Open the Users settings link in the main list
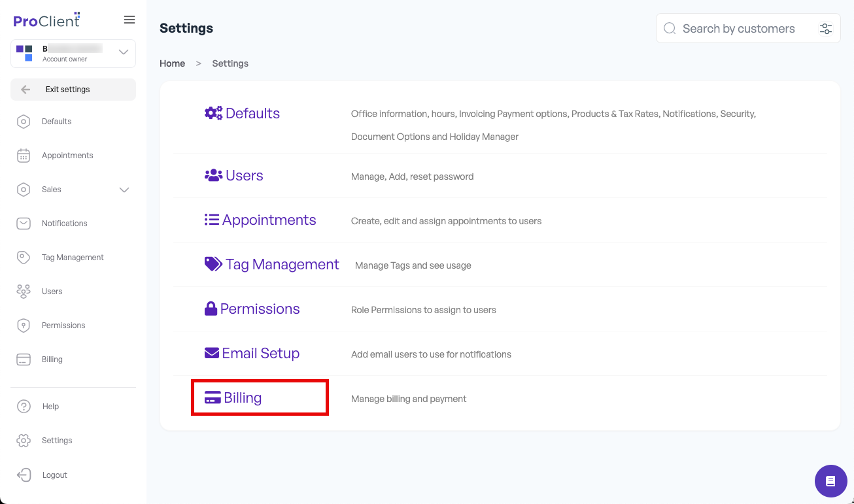 tap(244, 176)
